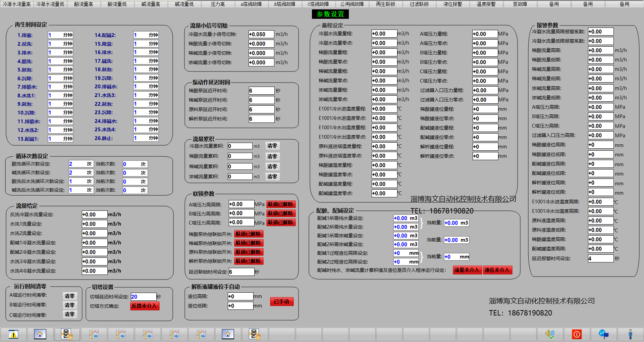
Task: Click the 反洗冷凝水流量设定 input field
Action: (95, 214)
